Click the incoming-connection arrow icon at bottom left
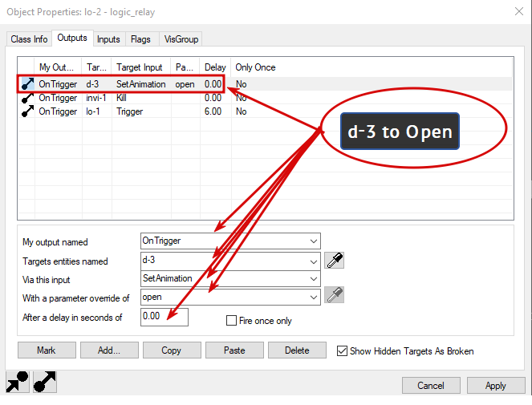Viewport: 532px width, 405px height. (x=18, y=382)
